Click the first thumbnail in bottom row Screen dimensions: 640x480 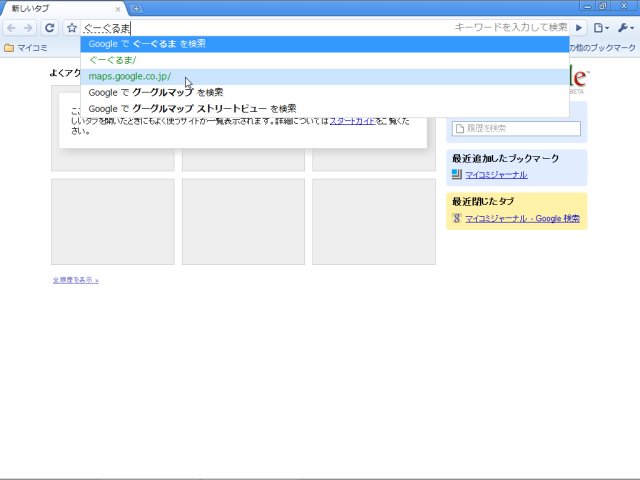click(113, 222)
